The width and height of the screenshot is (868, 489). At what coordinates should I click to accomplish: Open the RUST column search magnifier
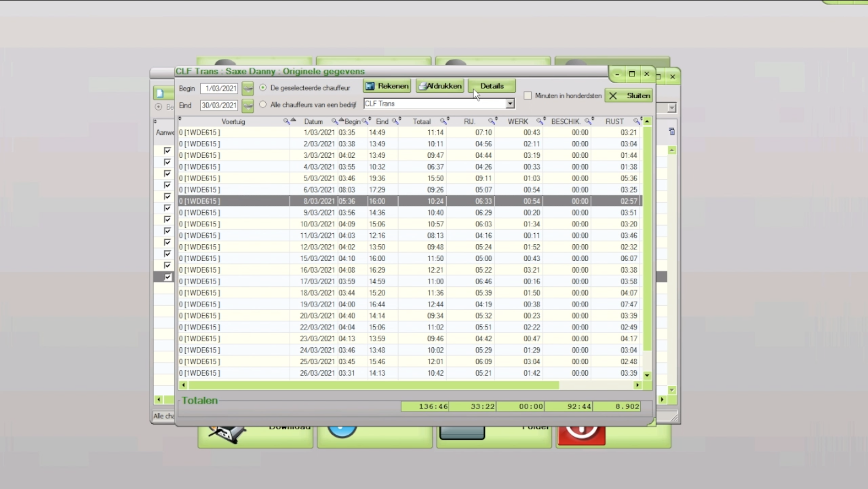point(636,121)
